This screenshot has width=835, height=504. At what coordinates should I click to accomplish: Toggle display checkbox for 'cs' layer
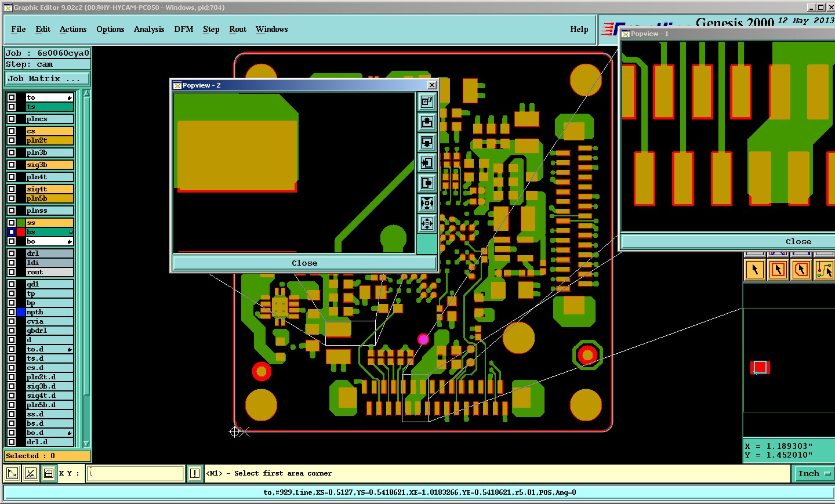(12, 131)
